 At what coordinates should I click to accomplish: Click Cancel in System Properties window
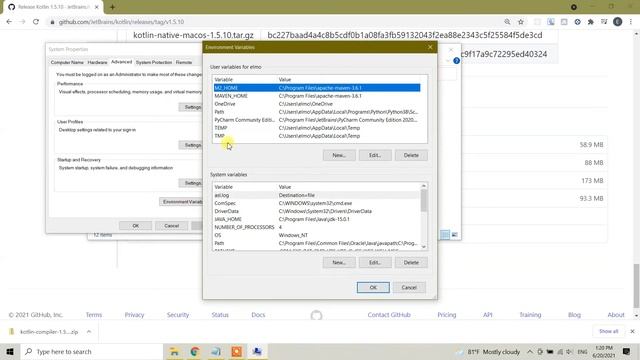pos(171,226)
